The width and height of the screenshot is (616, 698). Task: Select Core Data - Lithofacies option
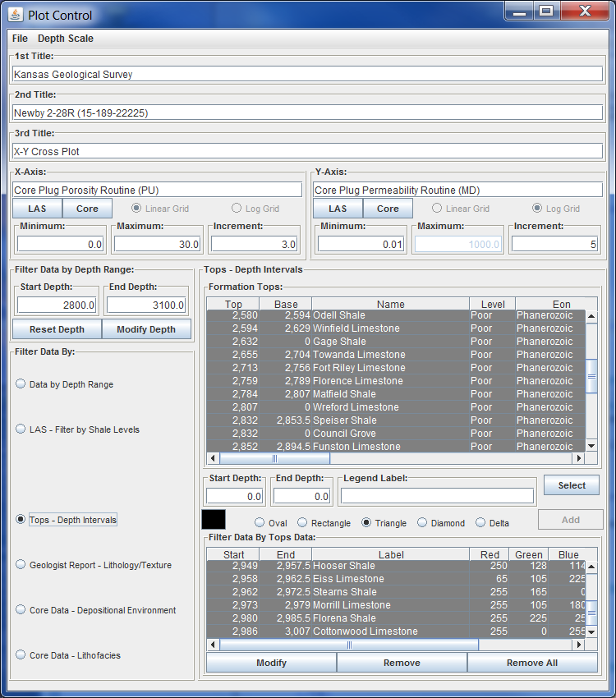click(x=68, y=655)
